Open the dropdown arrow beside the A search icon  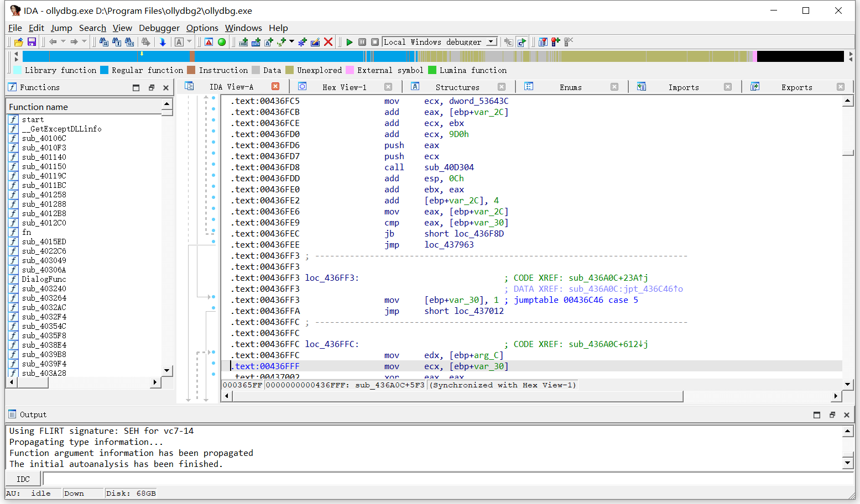[x=190, y=42]
